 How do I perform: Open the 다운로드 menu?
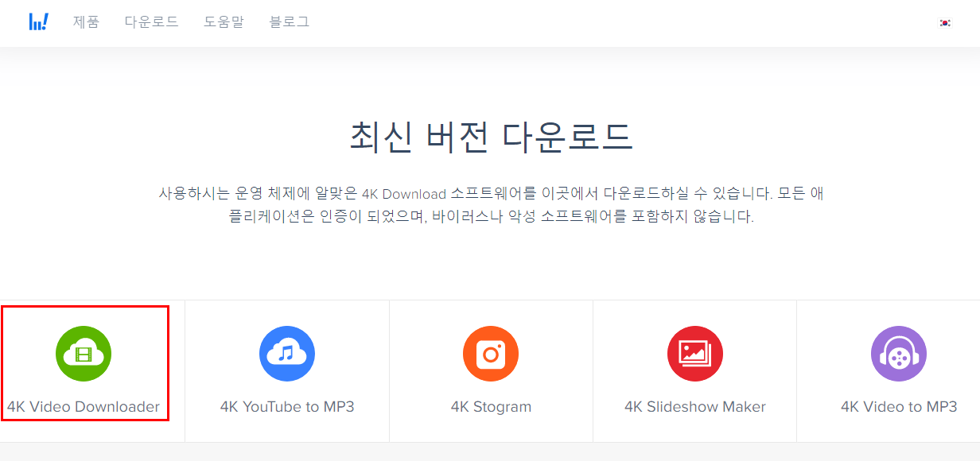[x=151, y=22]
